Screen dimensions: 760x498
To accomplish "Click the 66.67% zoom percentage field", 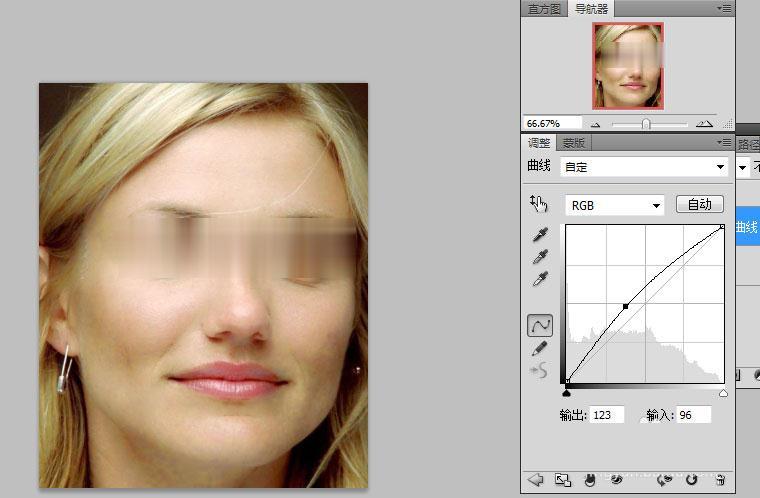I will [552, 123].
